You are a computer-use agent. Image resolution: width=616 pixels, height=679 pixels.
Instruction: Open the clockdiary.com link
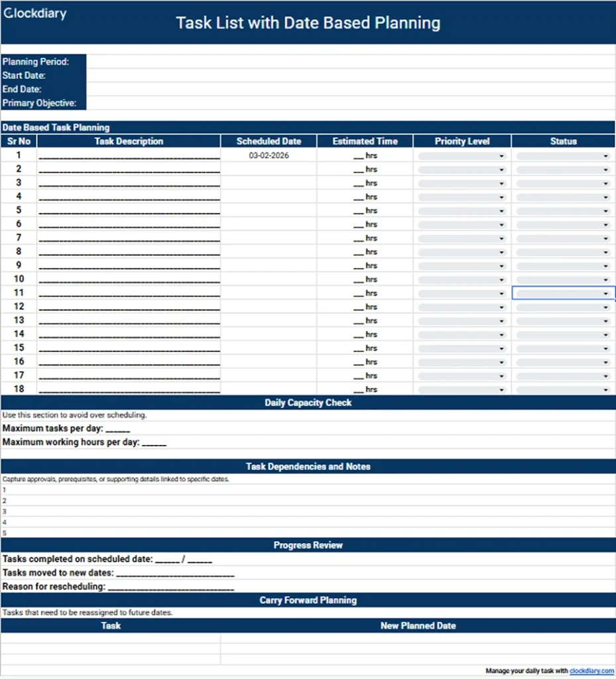(591, 671)
